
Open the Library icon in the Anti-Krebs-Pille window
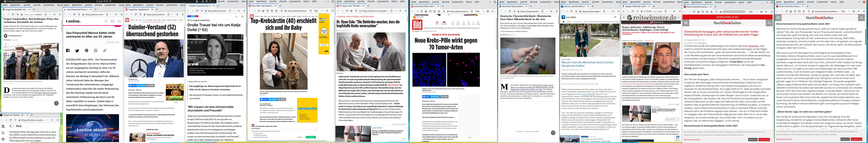pyautogui.click(x=488, y=11)
